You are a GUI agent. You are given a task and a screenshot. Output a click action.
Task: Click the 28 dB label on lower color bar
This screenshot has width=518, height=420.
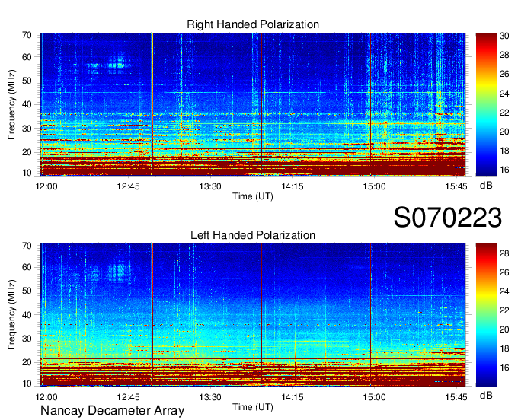click(x=504, y=253)
